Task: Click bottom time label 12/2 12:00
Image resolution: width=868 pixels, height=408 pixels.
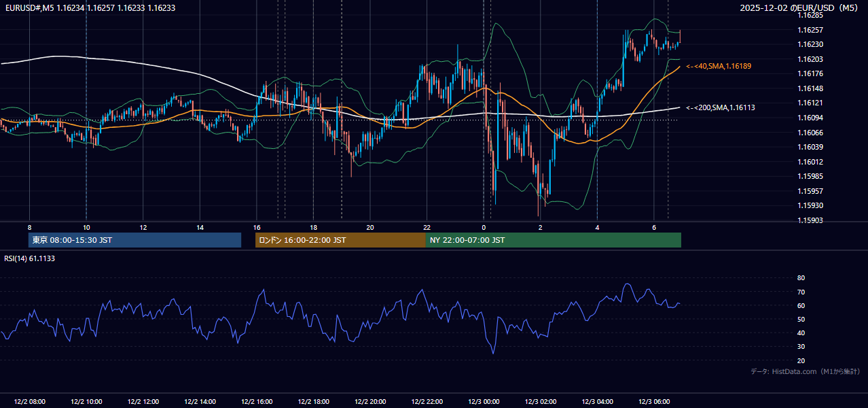Action: [143, 401]
